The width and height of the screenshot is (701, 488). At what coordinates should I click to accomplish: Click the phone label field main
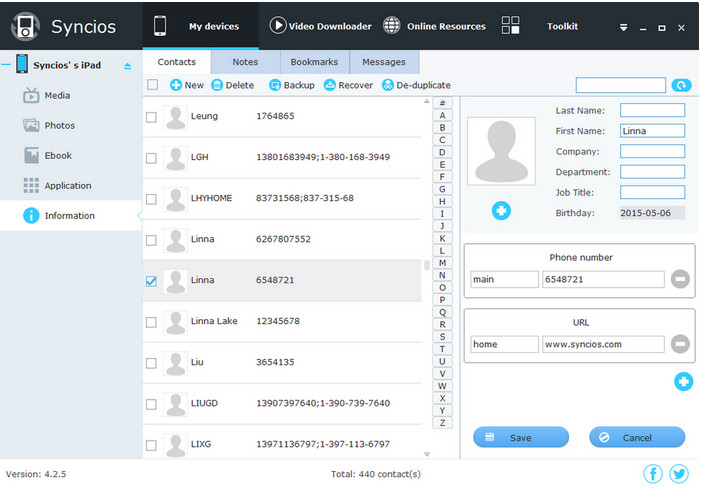pyautogui.click(x=504, y=279)
